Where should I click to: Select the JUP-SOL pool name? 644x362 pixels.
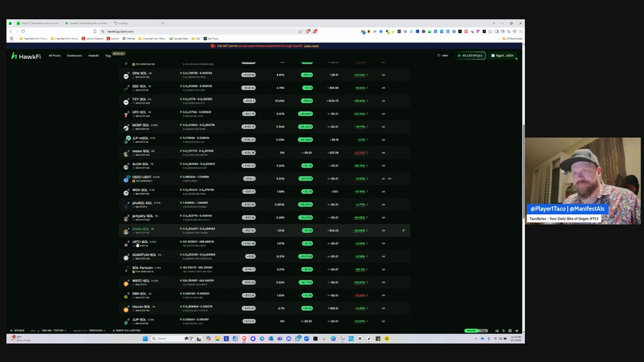[x=139, y=319]
